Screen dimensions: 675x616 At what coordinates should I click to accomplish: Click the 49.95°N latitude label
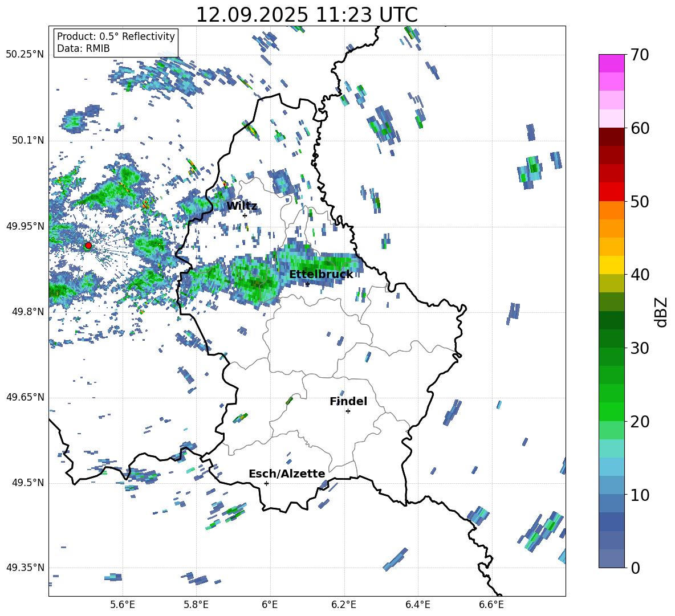click(25, 226)
